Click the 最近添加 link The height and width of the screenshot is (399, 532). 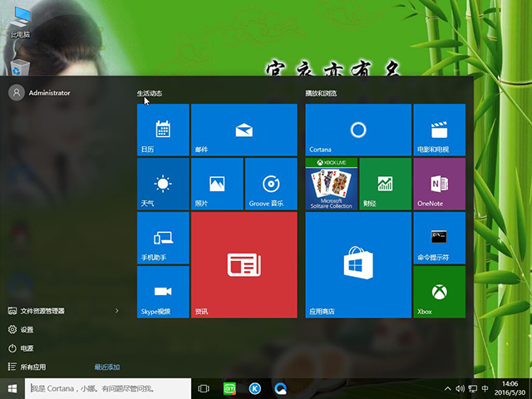click(x=106, y=367)
